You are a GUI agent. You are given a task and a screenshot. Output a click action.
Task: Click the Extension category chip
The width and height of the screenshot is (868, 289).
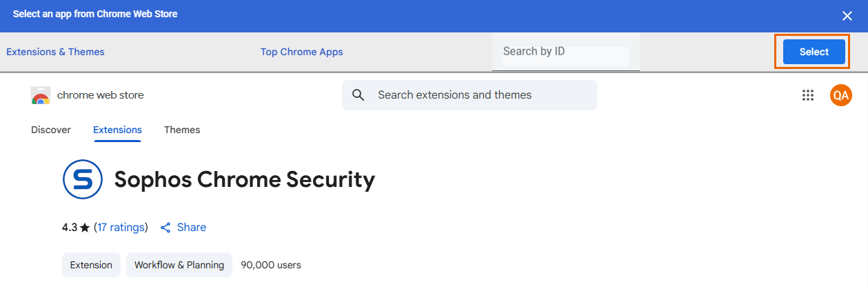coord(91,265)
